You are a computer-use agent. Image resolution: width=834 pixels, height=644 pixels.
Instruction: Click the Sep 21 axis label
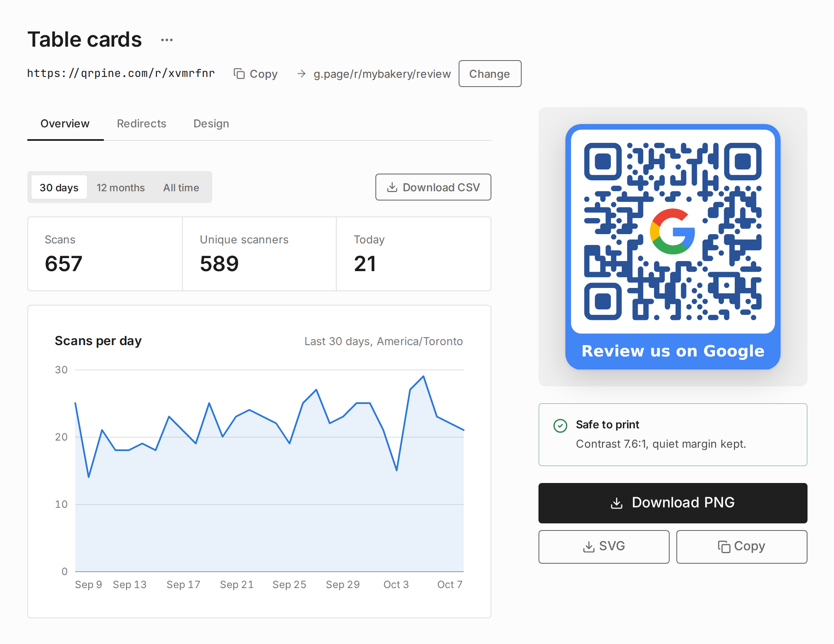[x=237, y=584]
